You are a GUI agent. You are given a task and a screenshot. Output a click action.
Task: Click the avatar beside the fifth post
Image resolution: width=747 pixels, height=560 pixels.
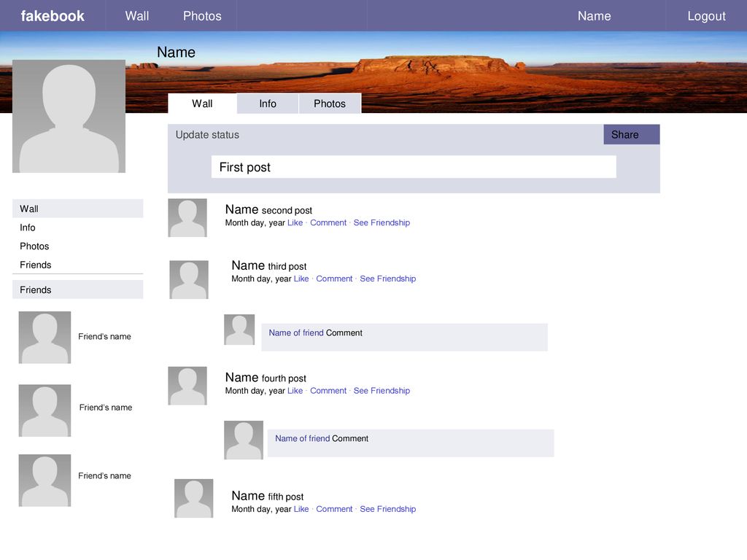[193, 498]
